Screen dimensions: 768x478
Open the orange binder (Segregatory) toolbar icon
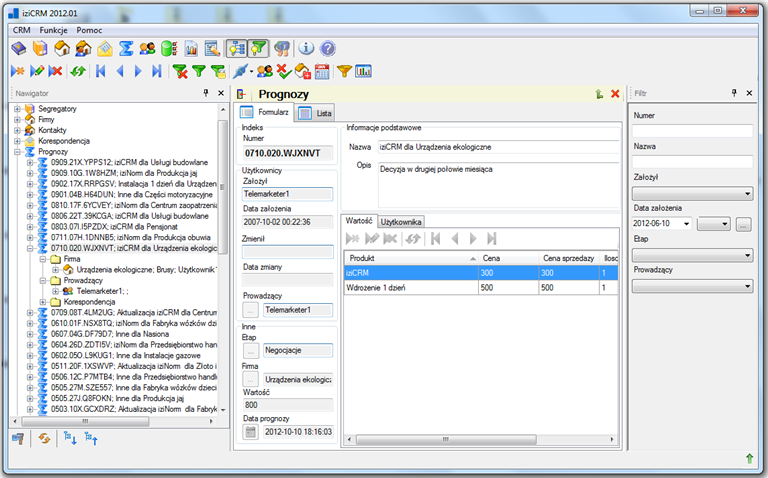tap(40, 48)
